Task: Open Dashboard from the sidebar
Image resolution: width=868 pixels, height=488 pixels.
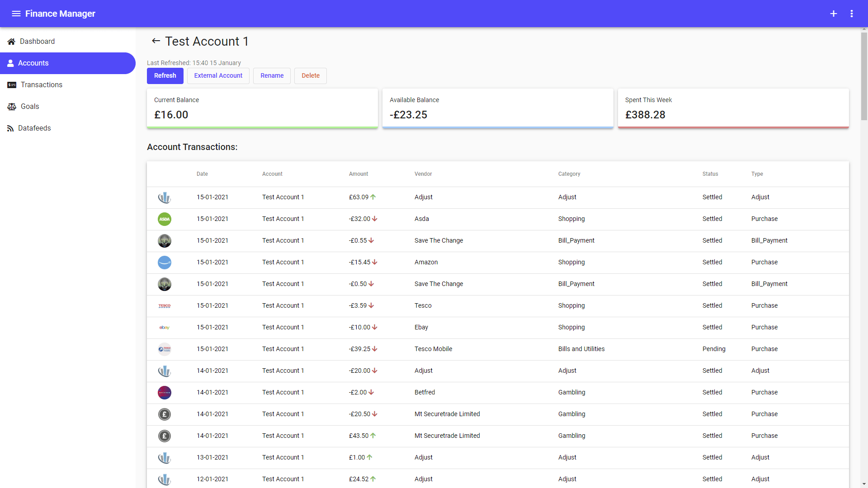Action: pyautogui.click(x=37, y=42)
